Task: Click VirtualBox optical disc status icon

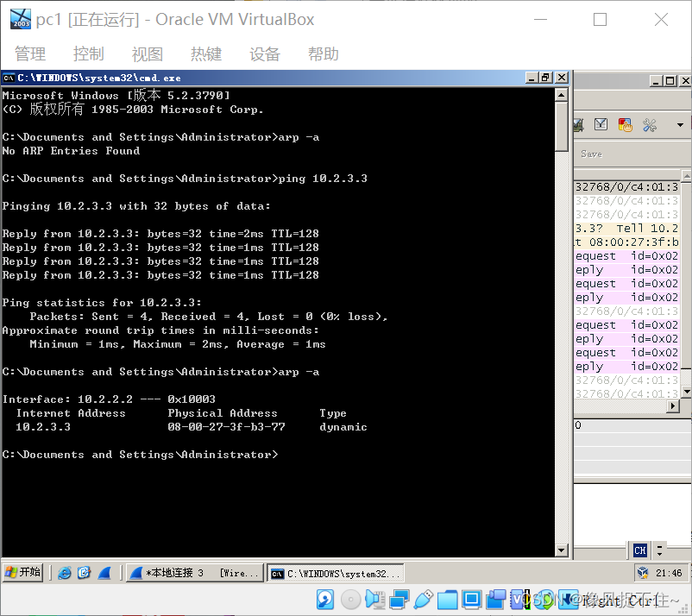Action: click(351, 600)
